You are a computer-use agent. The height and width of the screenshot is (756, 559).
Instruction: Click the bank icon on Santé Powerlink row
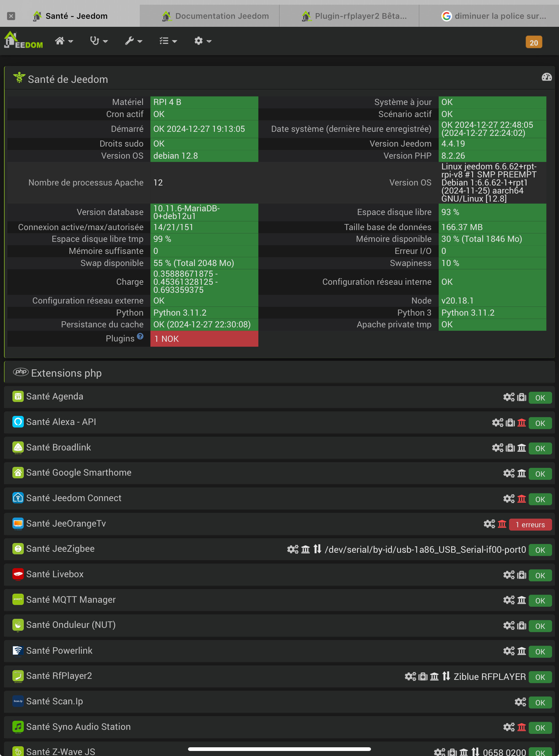[522, 651]
